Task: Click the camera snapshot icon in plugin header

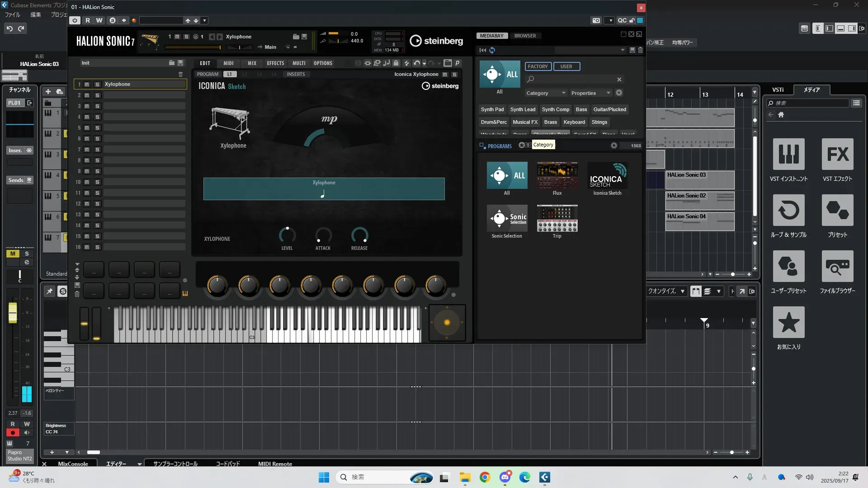Action: coord(596,20)
